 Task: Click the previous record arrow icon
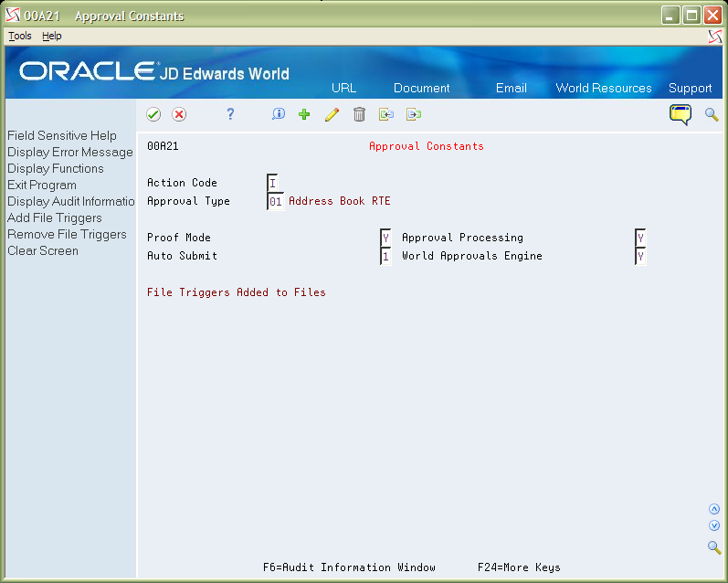386,114
